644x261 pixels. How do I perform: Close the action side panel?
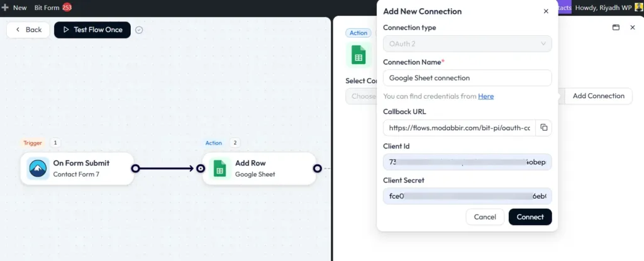pos(633,28)
